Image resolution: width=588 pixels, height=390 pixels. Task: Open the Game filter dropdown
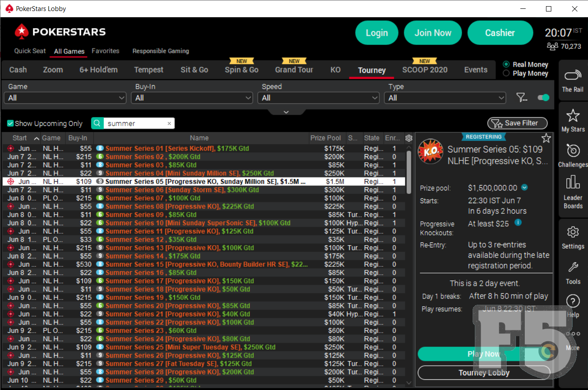coord(65,98)
